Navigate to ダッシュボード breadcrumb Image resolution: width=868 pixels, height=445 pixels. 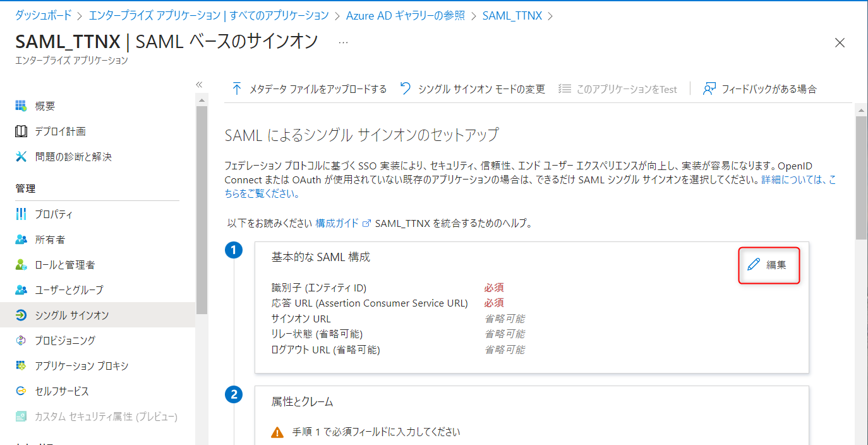point(44,15)
